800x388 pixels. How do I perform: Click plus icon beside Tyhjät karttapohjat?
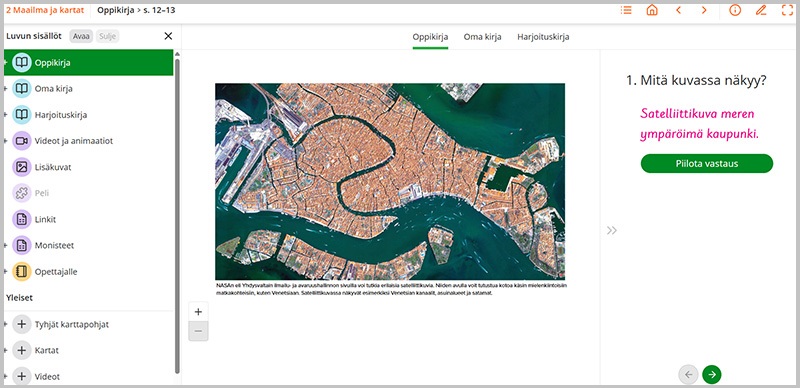point(21,324)
